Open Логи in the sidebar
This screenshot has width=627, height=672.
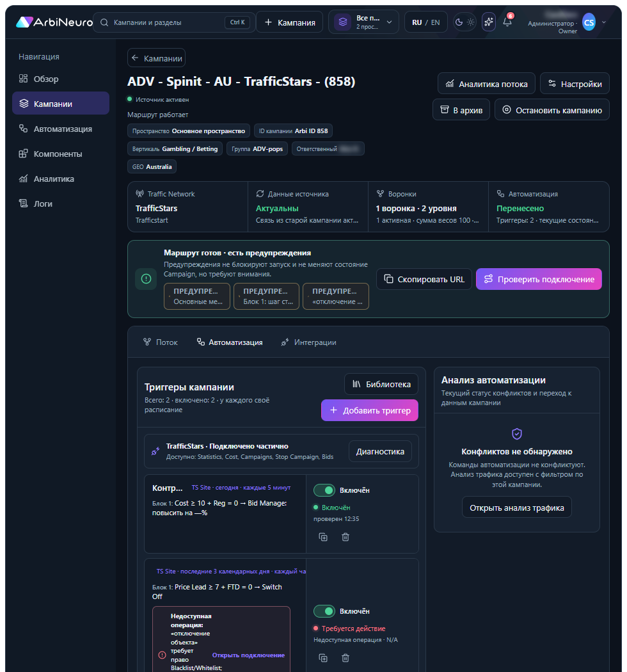pos(61,204)
